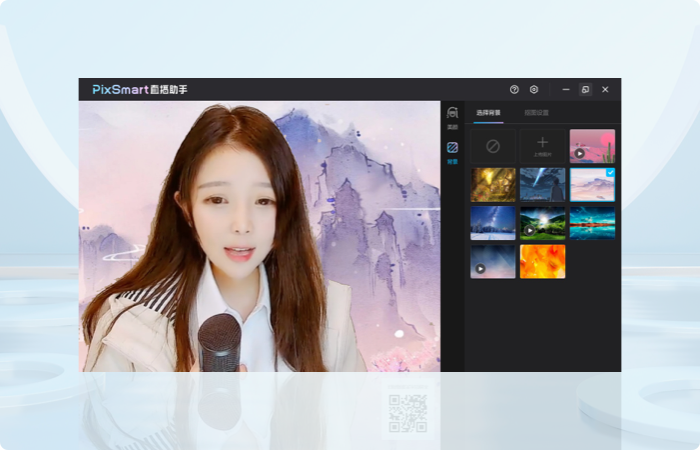Image resolution: width=700 pixels, height=450 pixels.
Task: Open the help question mark icon
Action: [514, 89]
